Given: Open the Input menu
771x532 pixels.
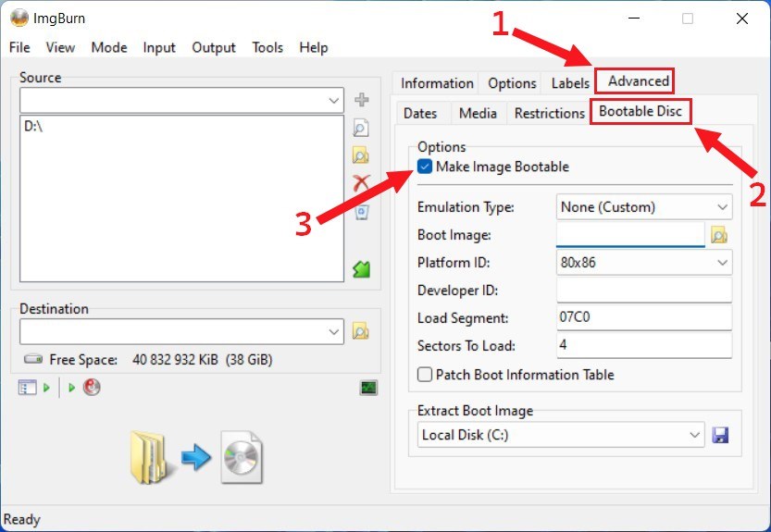Looking at the screenshot, I should tap(159, 48).
